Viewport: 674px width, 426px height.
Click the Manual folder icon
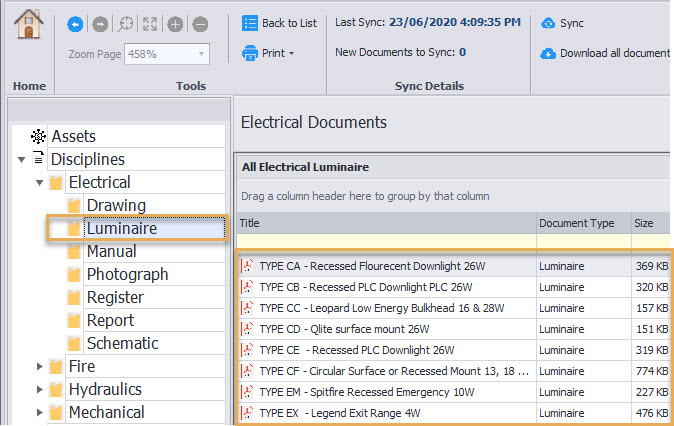(x=74, y=251)
